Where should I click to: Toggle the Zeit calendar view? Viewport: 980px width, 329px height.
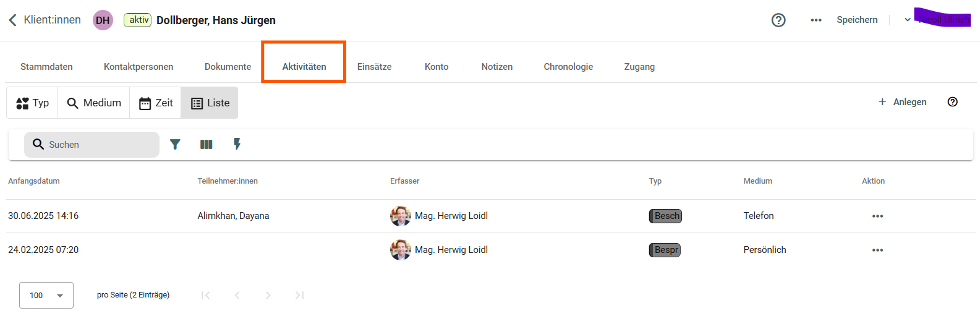point(155,103)
